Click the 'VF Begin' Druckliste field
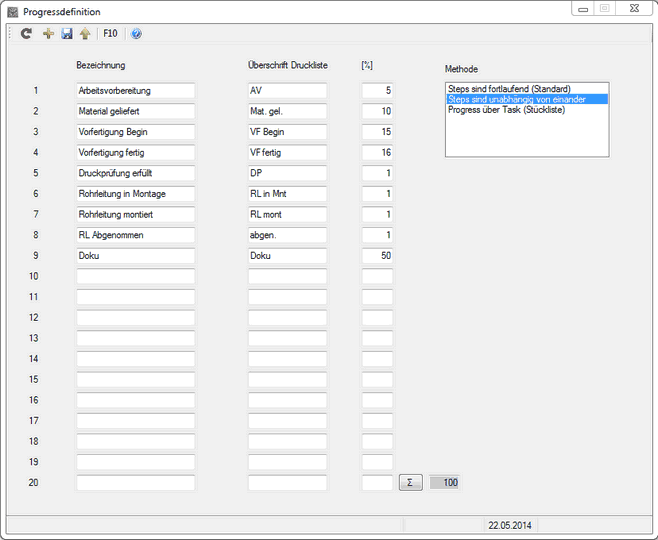658x540 pixels. coord(287,132)
